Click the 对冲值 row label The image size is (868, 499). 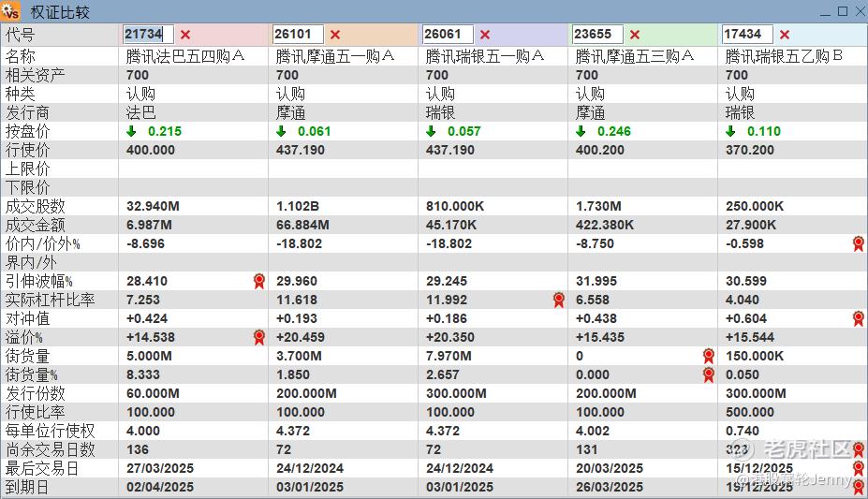28,318
